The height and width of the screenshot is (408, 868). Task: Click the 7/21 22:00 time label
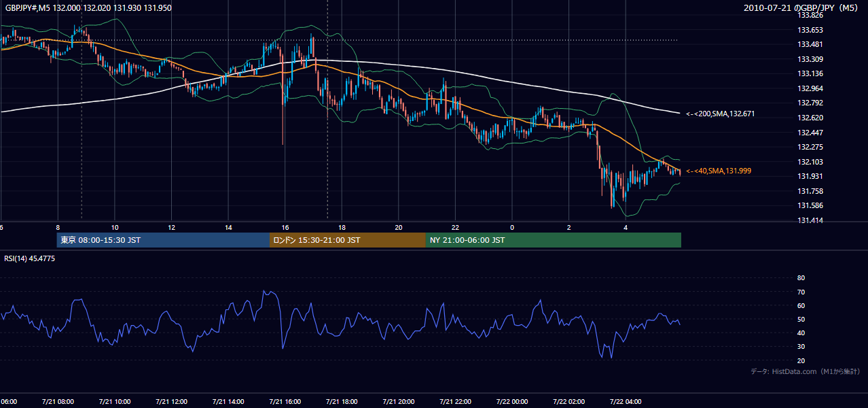click(x=455, y=402)
